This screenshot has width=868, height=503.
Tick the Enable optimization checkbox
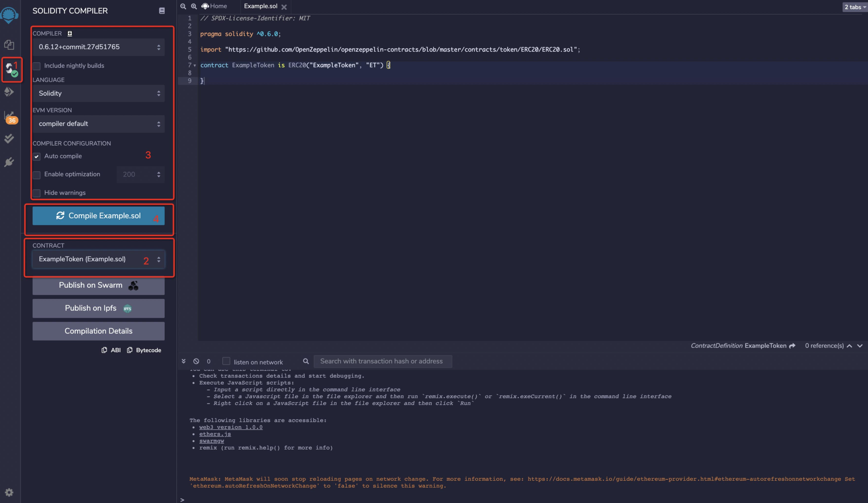click(x=36, y=175)
